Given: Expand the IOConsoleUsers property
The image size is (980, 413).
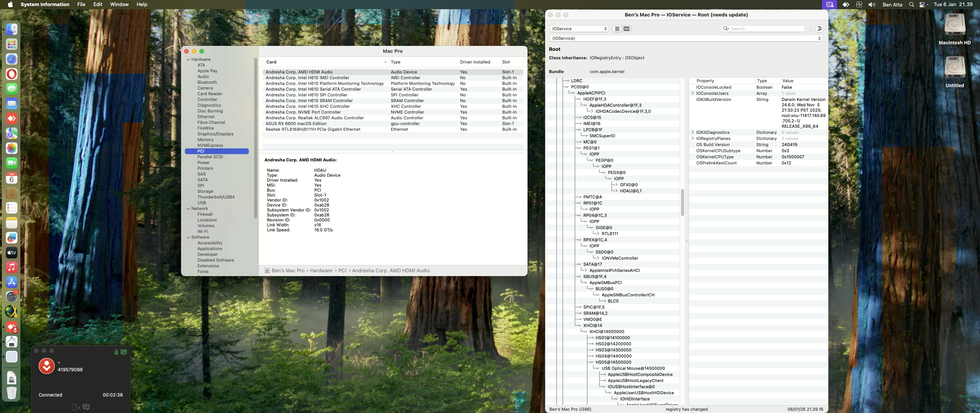Looking at the screenshot, I should pos(693,93).
